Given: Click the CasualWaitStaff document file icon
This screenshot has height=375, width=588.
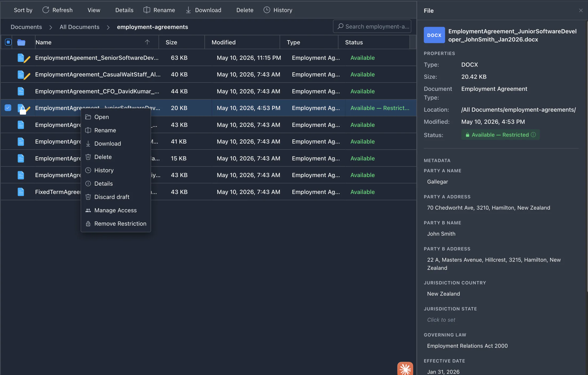Looking at the screenshot, I should pos(21,75).
